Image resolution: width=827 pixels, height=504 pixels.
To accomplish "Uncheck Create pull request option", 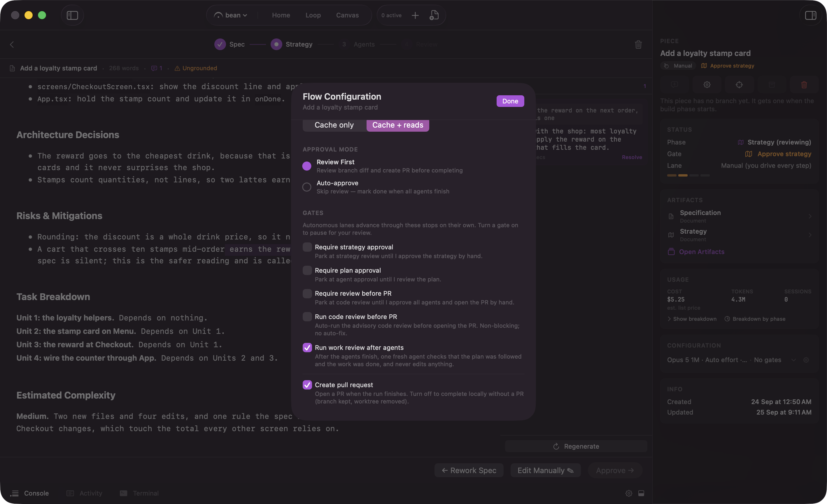I will tap(307, 385).
